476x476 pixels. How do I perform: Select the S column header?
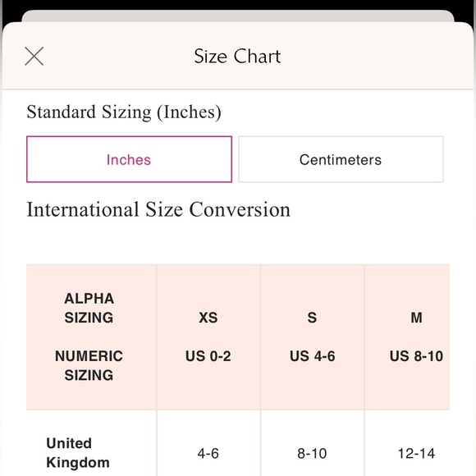(312, 318)
